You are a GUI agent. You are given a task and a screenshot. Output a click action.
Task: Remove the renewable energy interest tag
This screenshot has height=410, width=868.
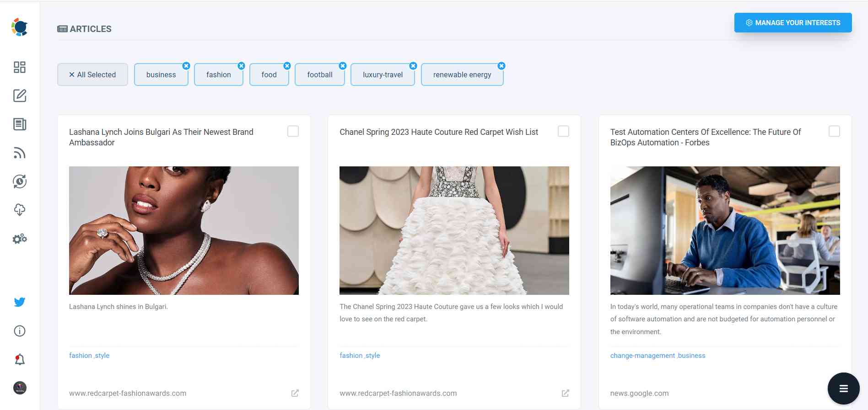501,66
